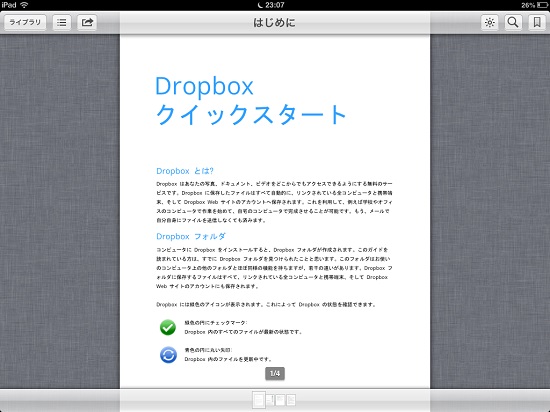Open search with the magnifier icon
550x412 pixels.
[x=513, y=22]
